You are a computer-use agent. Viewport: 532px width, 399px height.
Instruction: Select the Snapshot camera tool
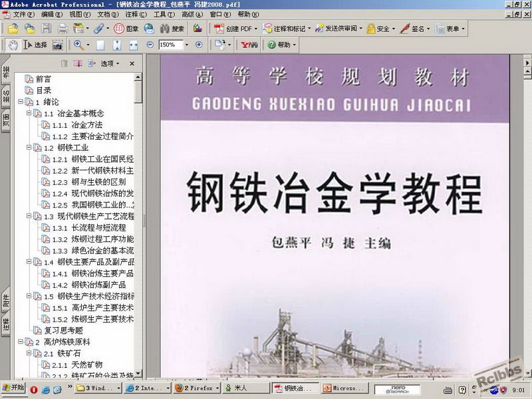pos(58,45)
